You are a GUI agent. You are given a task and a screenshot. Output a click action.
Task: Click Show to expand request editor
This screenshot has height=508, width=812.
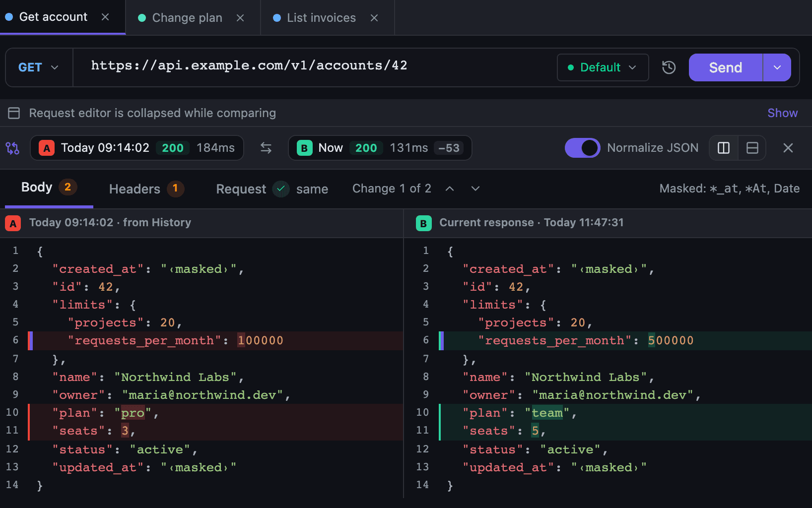782,113
